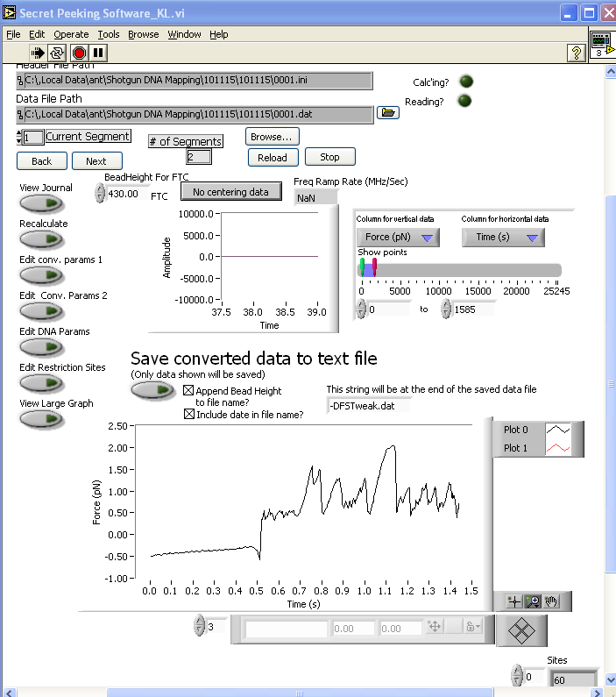Image resolution: width=616 pixels, height=697 pixels.
Task: Click the Pause toolbar icon
Action: pos(98,53)
